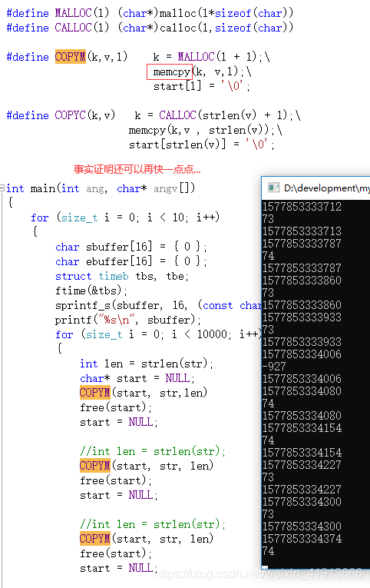Click highlighted COPYM in the #define line

point(71,57)
